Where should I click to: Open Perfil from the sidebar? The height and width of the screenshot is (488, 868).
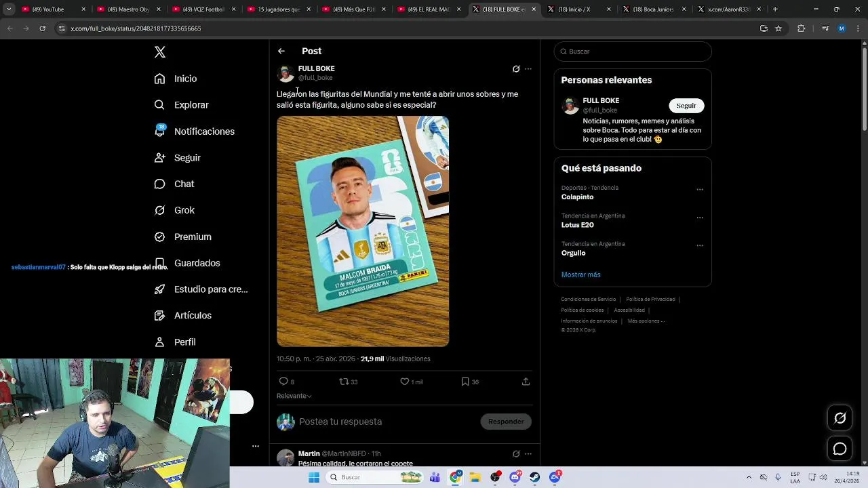[x=175, y=342]
